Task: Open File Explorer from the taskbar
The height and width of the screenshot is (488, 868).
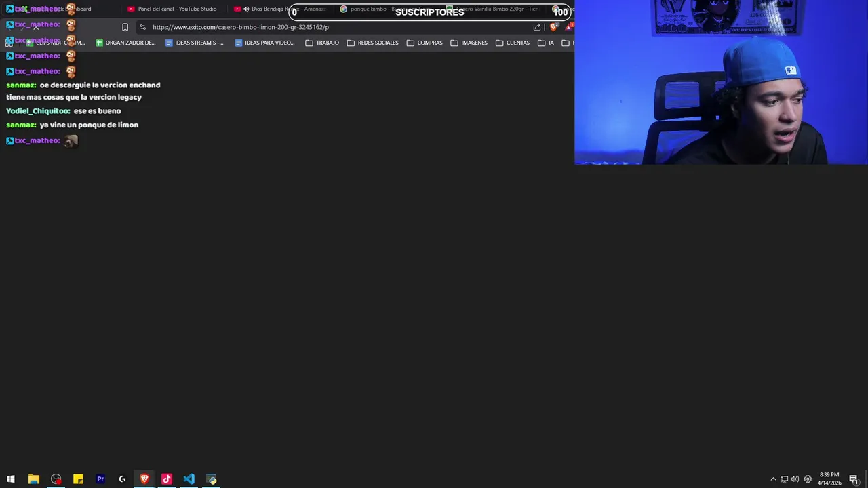Action: [x=33, y=479]
